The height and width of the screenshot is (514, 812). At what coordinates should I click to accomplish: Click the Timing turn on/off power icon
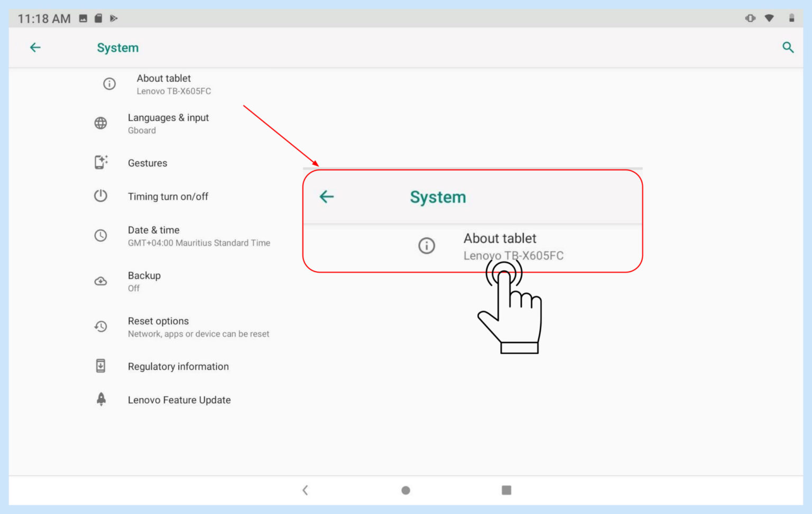tap(101, 195)
